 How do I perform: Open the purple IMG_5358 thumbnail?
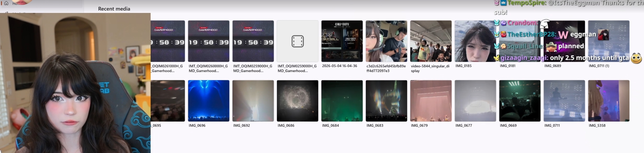click(609, 101)
